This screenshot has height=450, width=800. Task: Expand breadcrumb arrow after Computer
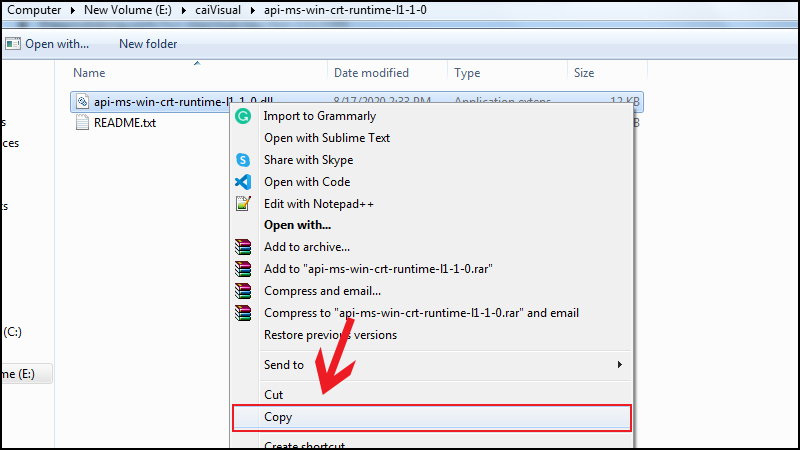tap(73, 10)
